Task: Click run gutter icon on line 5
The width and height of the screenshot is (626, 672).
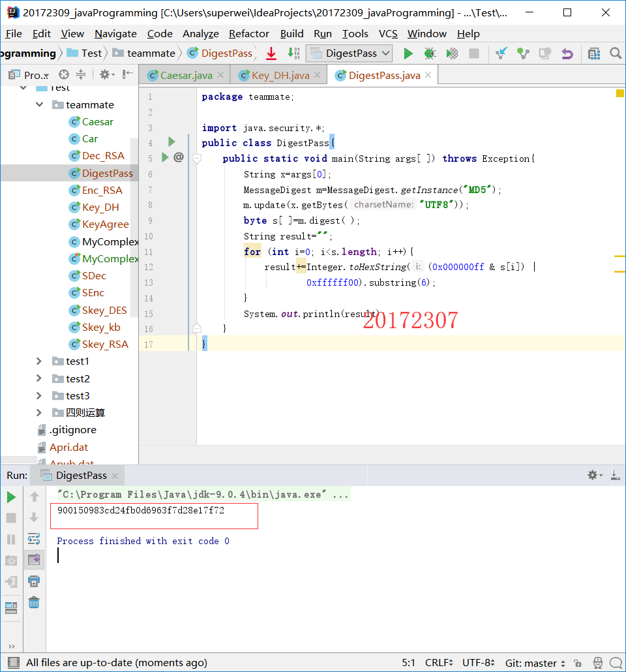Action: coord(165,157)
